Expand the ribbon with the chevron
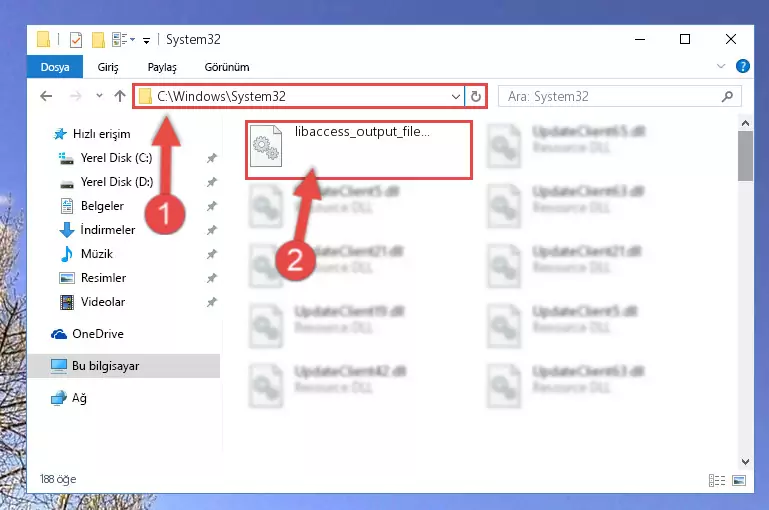The image size is (769, 510). coord(721,66)
